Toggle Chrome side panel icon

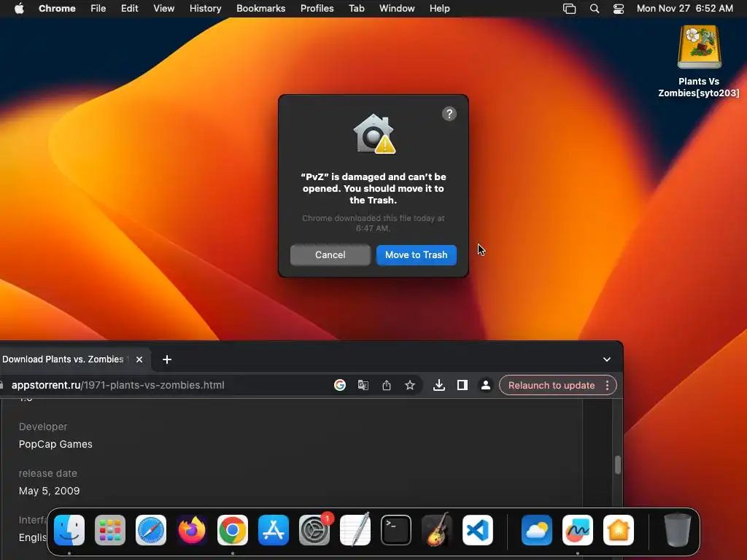click(462, 385)
